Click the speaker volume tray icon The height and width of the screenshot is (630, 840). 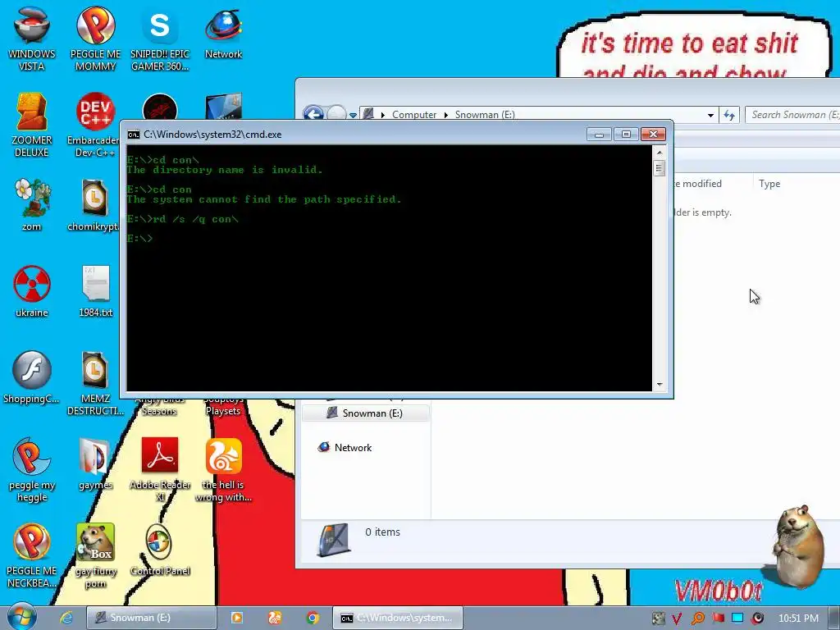pyautogui.click(x=757, y=619)
